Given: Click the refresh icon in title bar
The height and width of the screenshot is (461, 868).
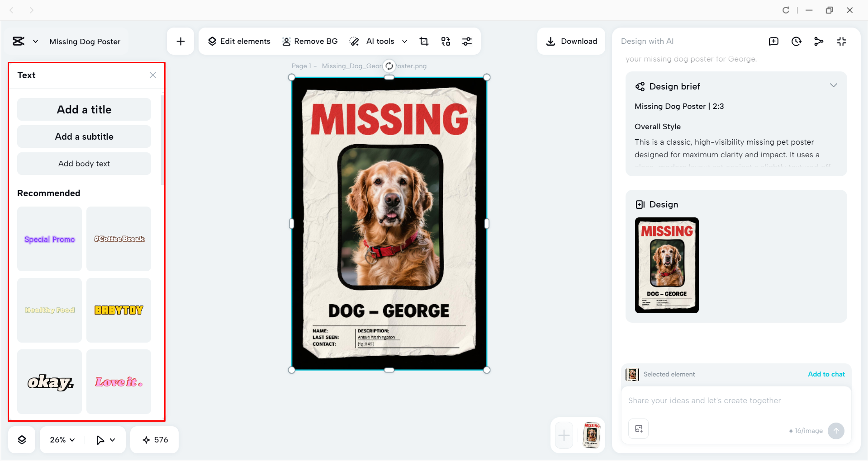Looking at the screenshot, I should tap(786, 10).
